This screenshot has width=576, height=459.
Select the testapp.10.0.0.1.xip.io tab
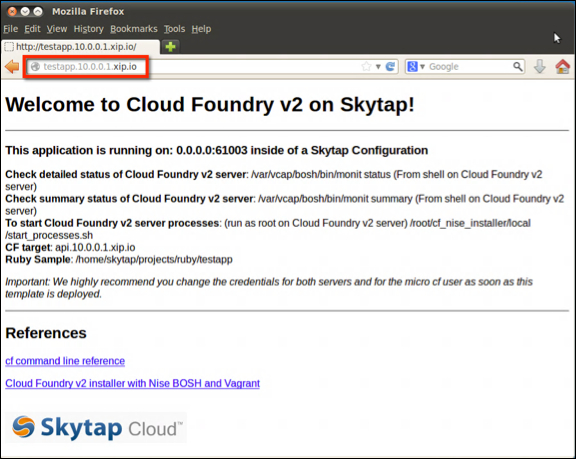(x=80, y=47)
